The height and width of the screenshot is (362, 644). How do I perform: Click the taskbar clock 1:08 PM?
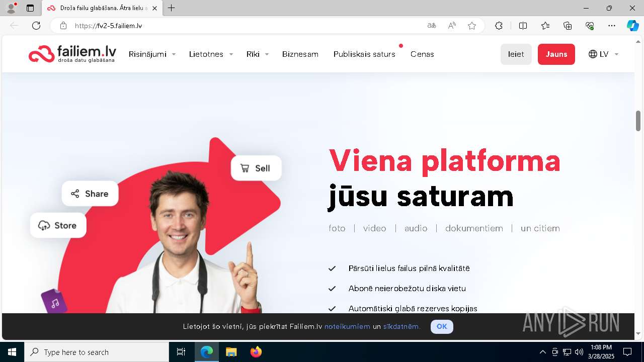[x=601, y=352]
